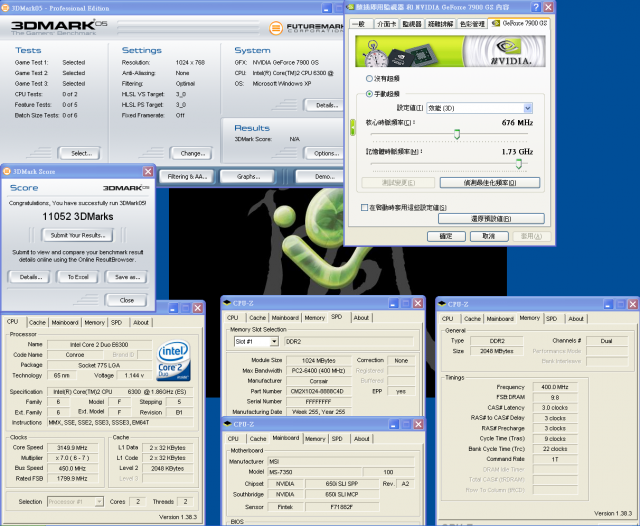Click the 還原預設值 button
Image resolution: width=640 pixels, height=526 pixels.
[491, 219]
